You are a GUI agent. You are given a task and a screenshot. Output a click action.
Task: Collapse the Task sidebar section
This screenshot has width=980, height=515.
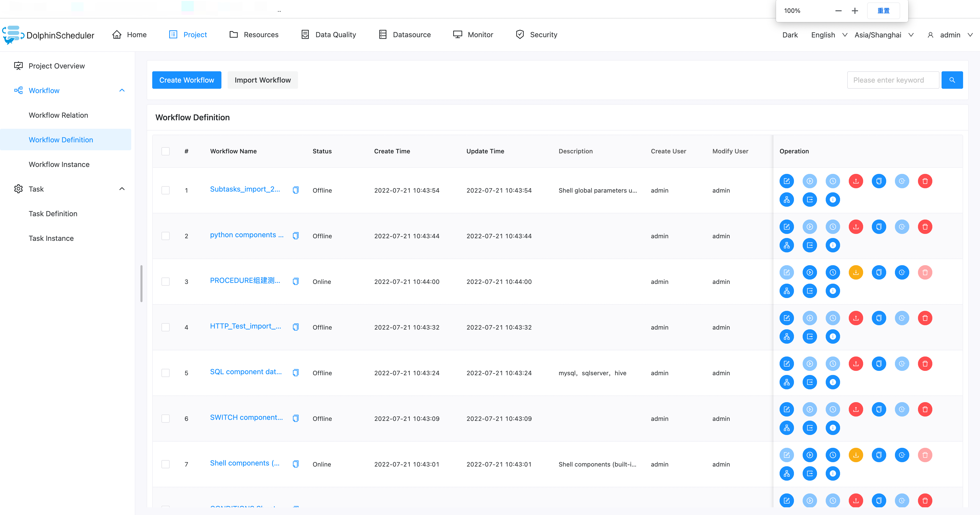coord(122,189)
